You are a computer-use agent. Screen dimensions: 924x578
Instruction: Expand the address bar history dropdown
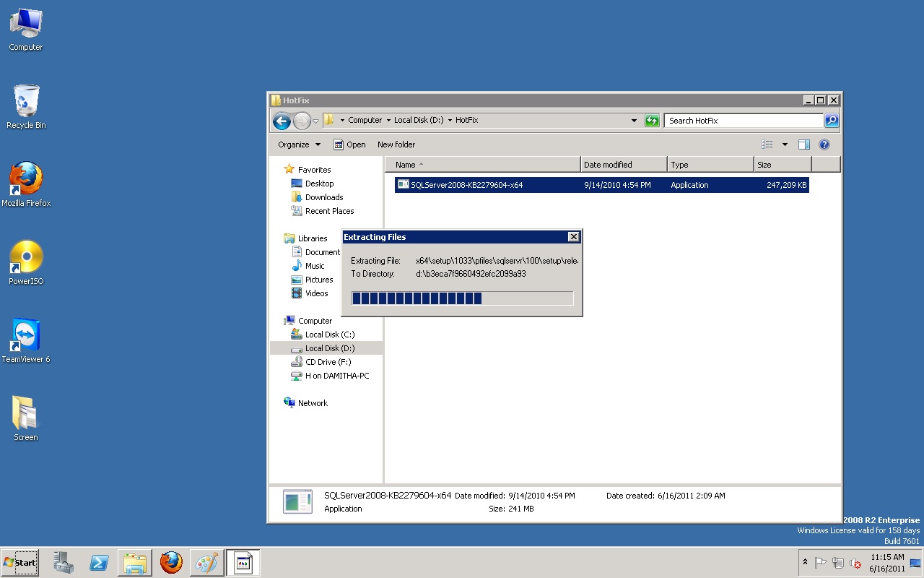tap(634, 120)
